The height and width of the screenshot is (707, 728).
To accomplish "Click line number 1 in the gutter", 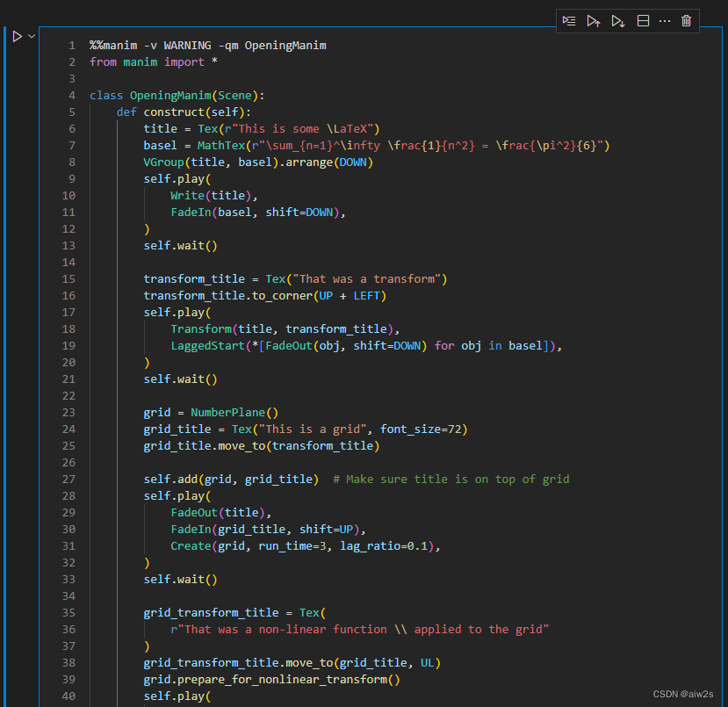I will click(72, 46).
